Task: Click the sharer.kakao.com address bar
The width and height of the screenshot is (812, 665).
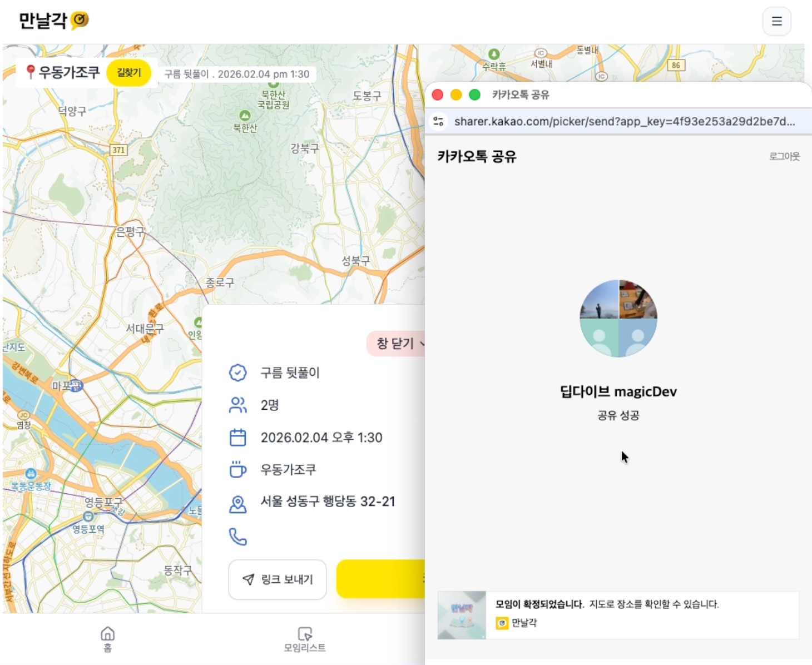Action: coord(625,121)
